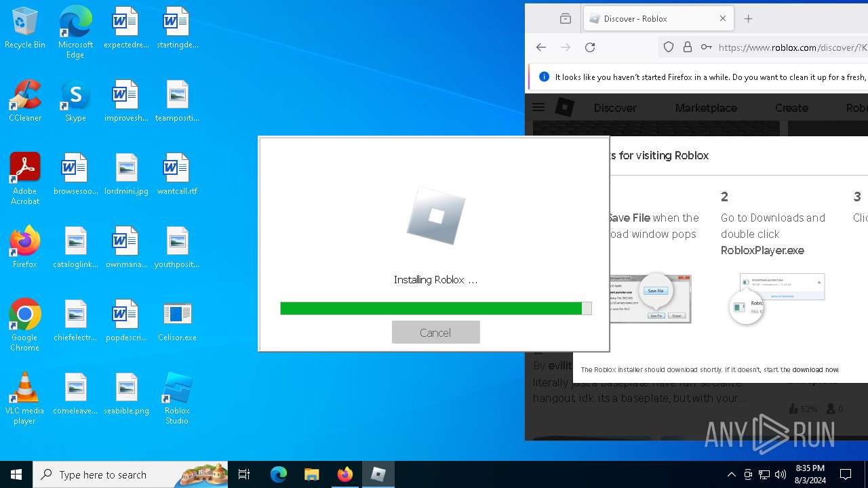Open Firefox recent browsing view icon
Image resolution: width=868 pixels, height=488 pixels.
coord(566,19)
